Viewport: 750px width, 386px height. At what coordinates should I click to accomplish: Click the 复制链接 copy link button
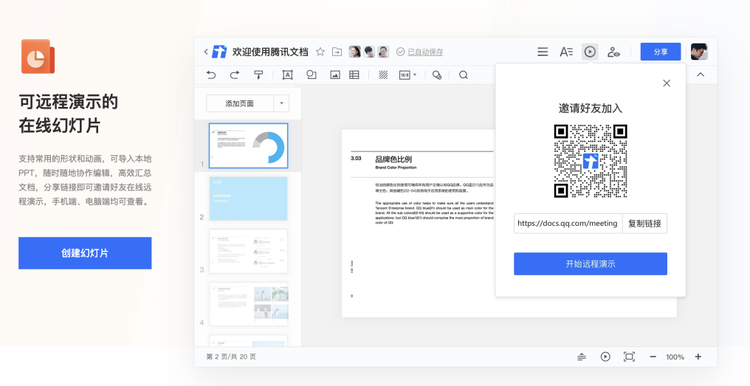645,223
